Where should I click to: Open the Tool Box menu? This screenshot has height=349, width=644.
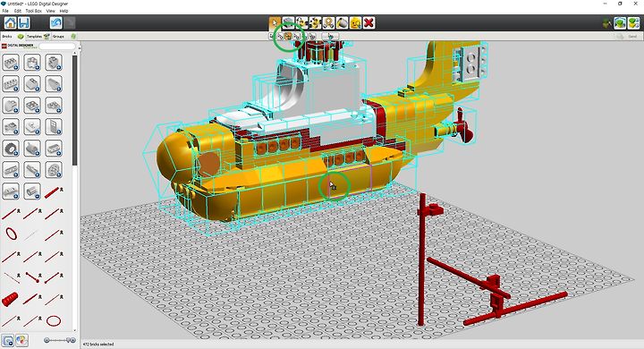coord(34,11)
